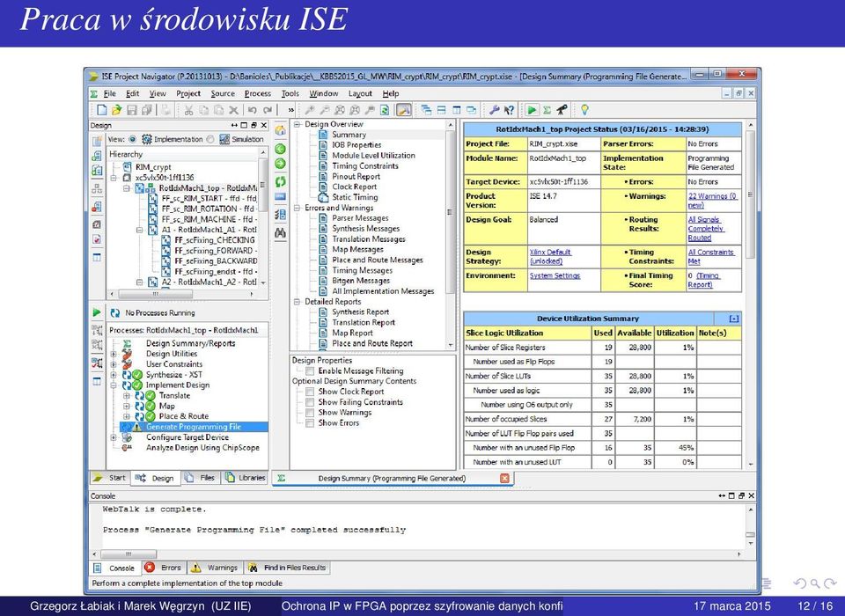Click the Console horizontal scrollbar
This screenshot has height=616, width=845.
417,554
